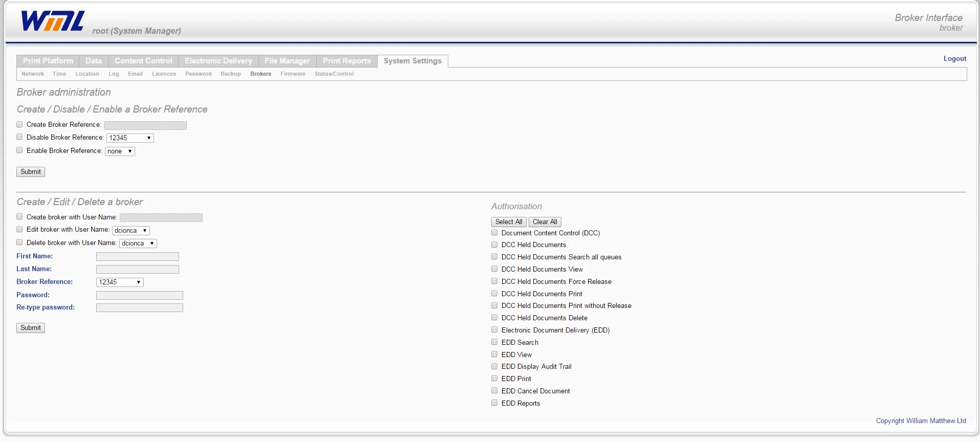This screenshot has height=442, width=980.
Task: Open Network settings submenu
Action: click(x=33, y=74)
